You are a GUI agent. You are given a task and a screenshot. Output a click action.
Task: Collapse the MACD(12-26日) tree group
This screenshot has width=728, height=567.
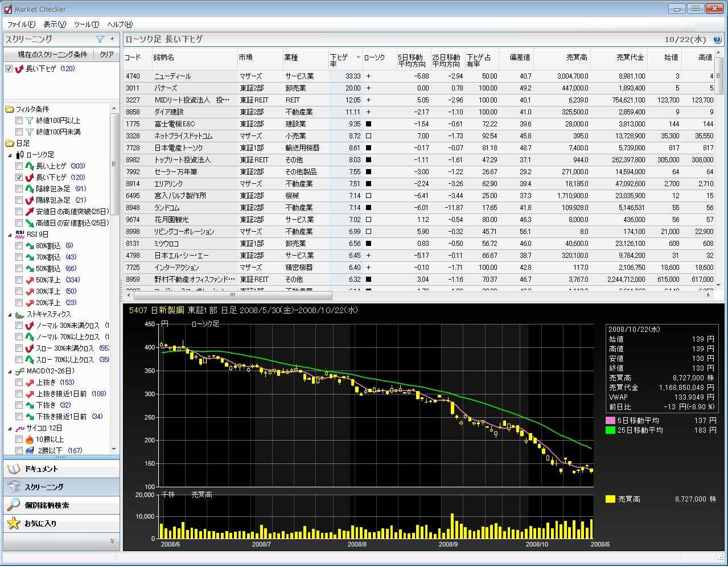click(10, 371)
